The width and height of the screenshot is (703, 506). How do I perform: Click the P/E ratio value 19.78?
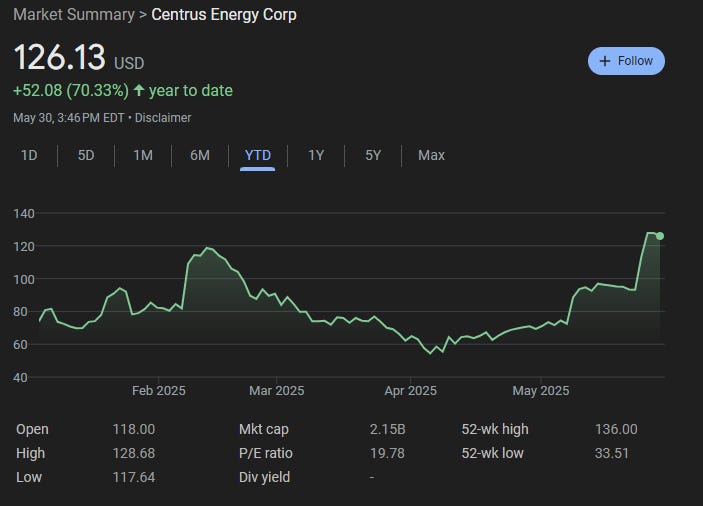[387, 453]
